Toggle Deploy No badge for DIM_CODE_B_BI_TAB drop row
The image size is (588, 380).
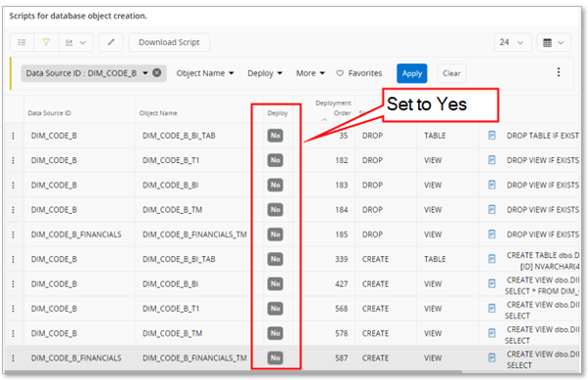point(275,136)
